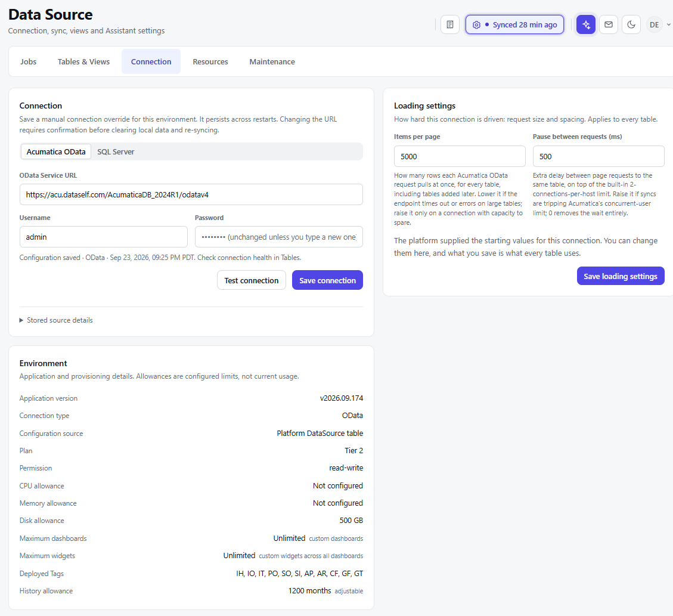
Task: Click the Data Source page heading
Action: tap(50, 14)
